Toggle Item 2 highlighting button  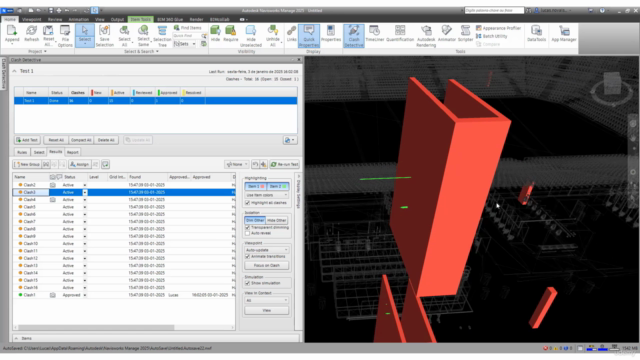point(278,186)
